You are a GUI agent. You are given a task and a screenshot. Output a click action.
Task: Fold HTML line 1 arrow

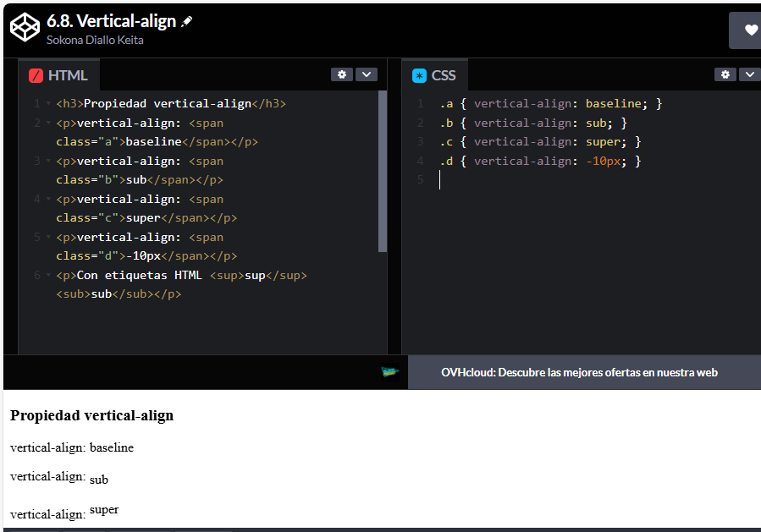[x=48, y=103]
